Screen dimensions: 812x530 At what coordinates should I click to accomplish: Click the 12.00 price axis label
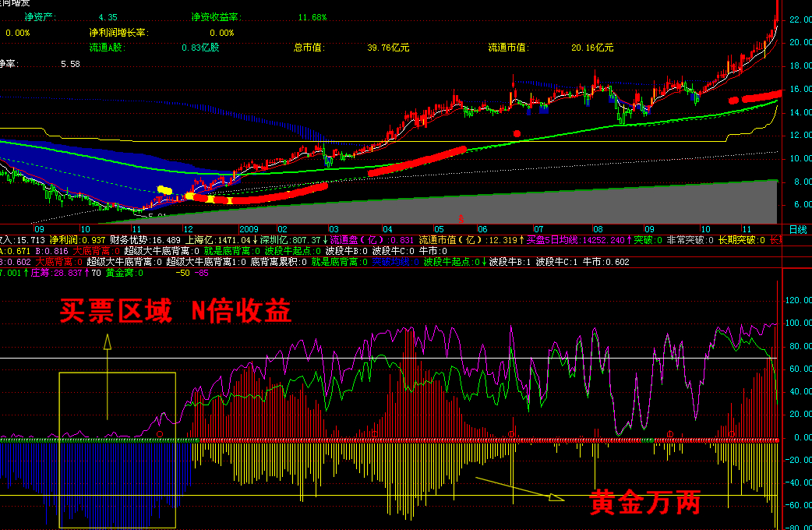tap(800, 135)
